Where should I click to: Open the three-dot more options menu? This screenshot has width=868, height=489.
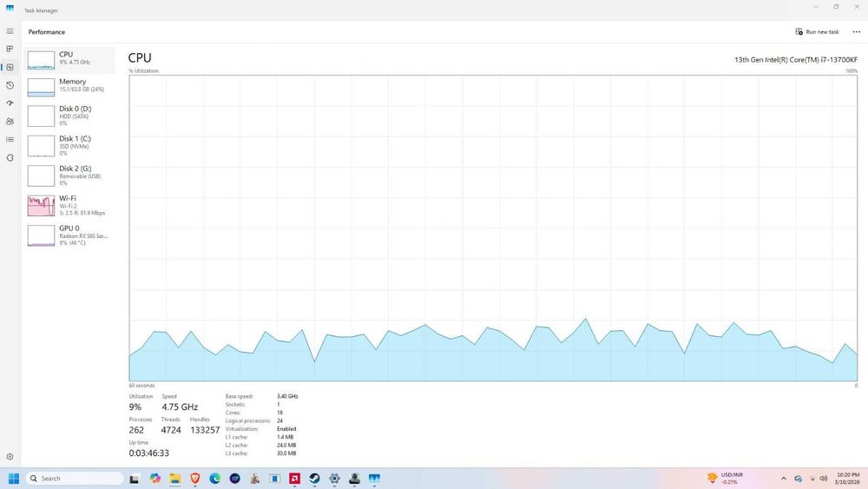[857, 31]
